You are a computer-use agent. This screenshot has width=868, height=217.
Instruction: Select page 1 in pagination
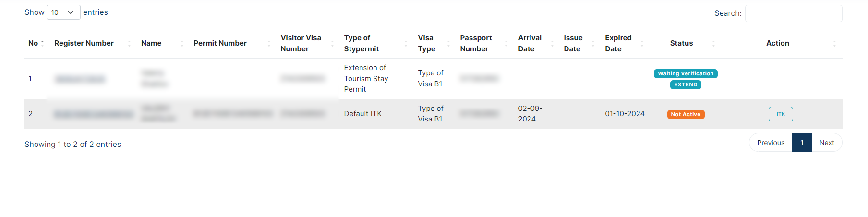point(802,143)
